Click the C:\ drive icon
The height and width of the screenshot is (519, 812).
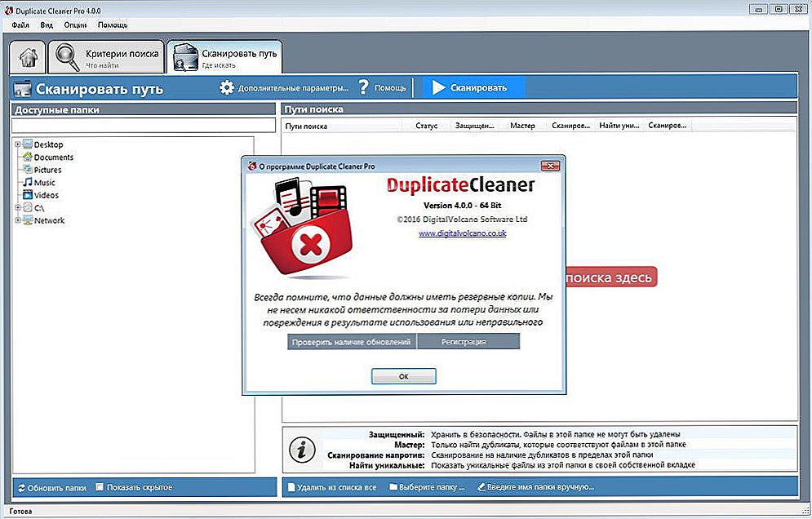coord(28,208)
